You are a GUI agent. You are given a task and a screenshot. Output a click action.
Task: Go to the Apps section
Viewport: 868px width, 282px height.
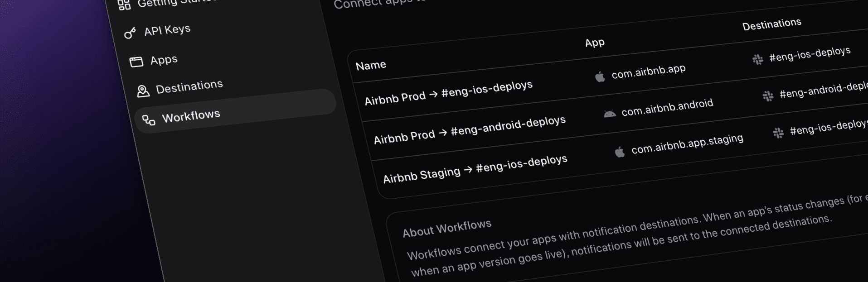[164, 60]
